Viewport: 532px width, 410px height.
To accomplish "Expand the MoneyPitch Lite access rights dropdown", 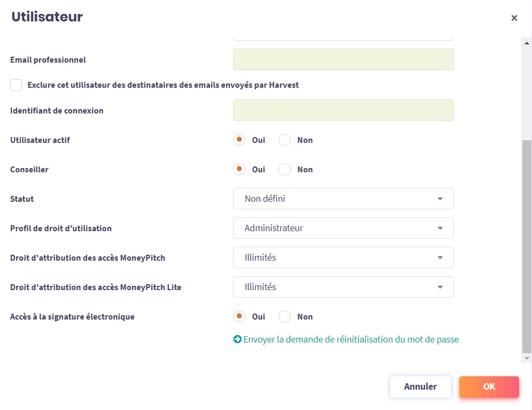I will click(x=343, y=287).
